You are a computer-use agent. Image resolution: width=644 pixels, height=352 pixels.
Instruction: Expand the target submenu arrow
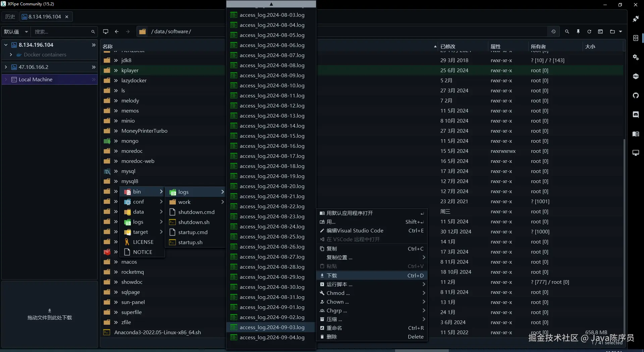coord(161,232)
